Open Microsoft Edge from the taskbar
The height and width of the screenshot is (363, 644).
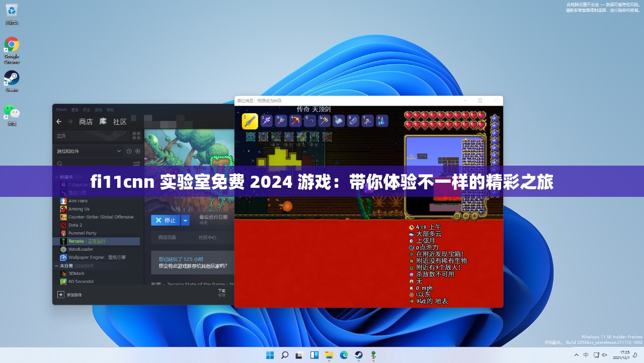pos(344,355)
